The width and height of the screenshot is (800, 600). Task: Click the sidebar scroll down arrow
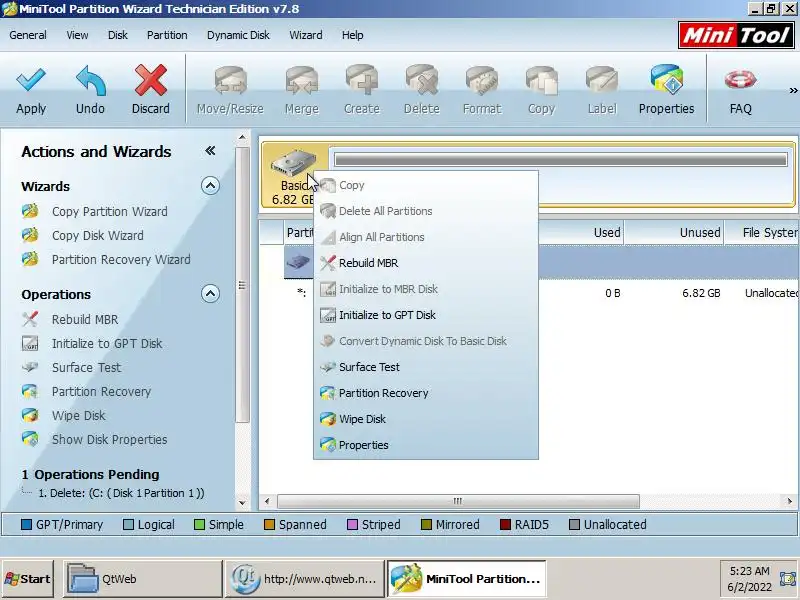click(x=242, y=503)
